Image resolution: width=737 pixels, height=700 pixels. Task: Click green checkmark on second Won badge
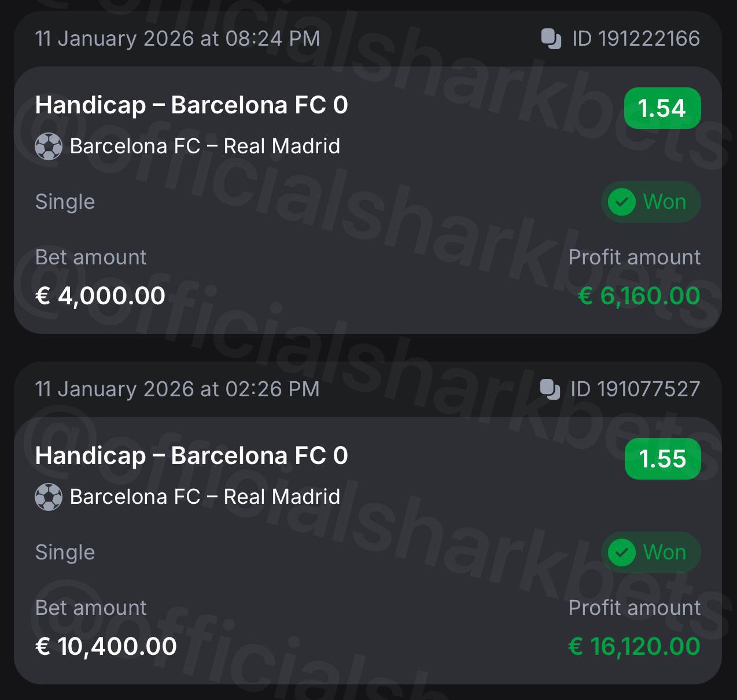(622, 552)
